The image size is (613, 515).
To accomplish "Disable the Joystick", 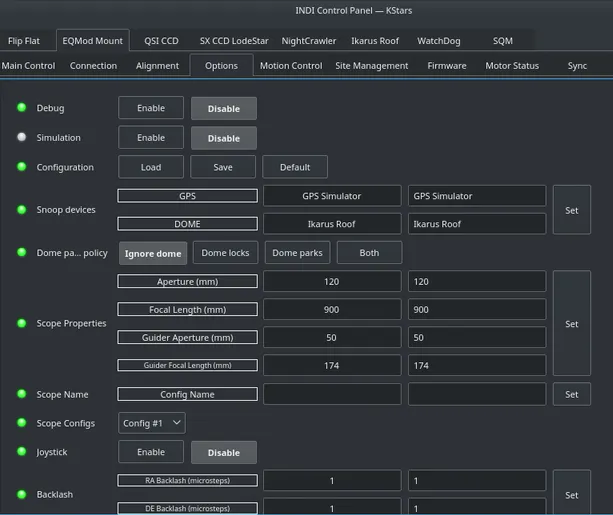I will (224, 452).
